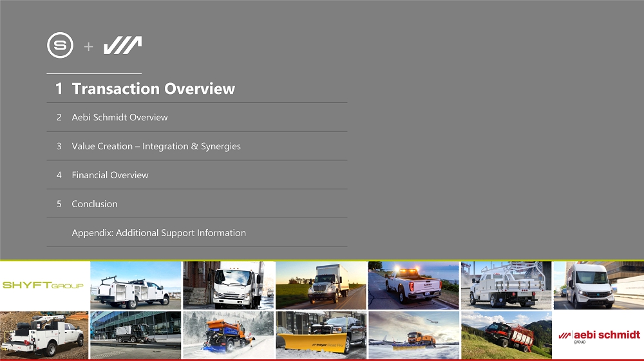This screenshot has height=361, width=644.
Task: Click the Aebi Schmidt striped logo at top
Action: (x=122, y=45)
